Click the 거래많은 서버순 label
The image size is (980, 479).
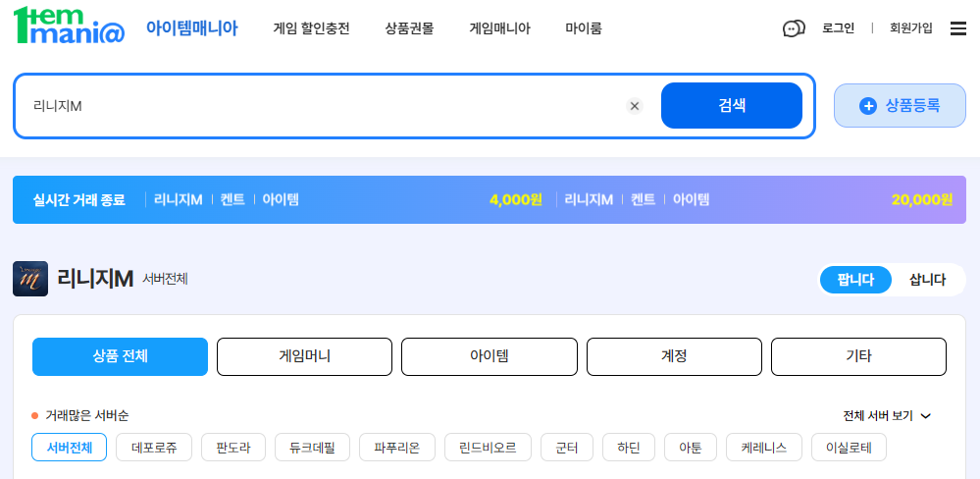87,416
